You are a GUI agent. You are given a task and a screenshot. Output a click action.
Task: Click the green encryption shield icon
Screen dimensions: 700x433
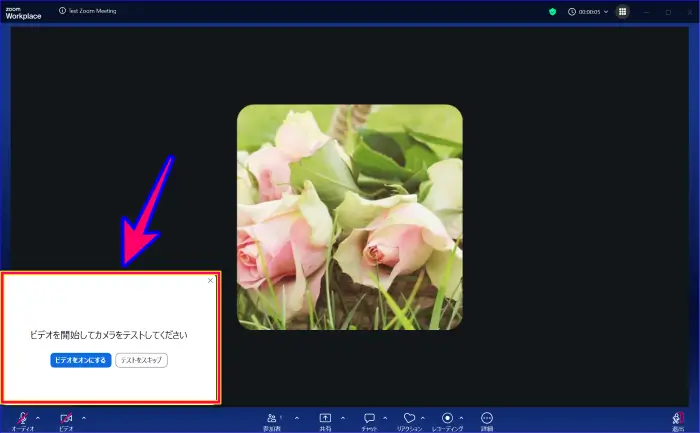click(552, 12)
